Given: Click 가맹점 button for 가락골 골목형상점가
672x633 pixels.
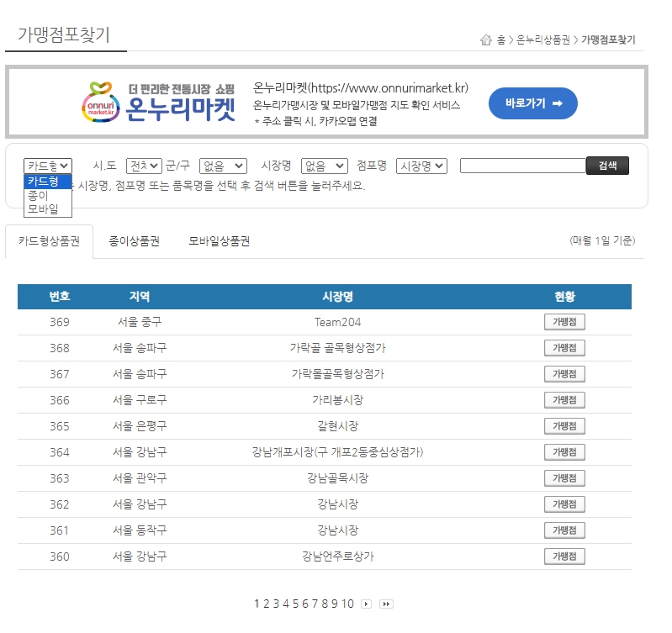Looking at the screenshot, I should point(564,348).
